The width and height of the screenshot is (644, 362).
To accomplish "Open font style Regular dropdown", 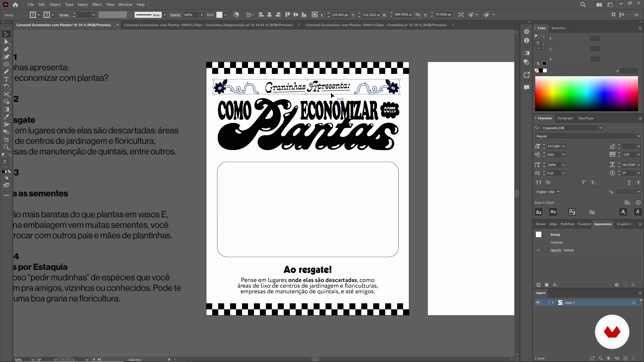I will pos(639,136).
